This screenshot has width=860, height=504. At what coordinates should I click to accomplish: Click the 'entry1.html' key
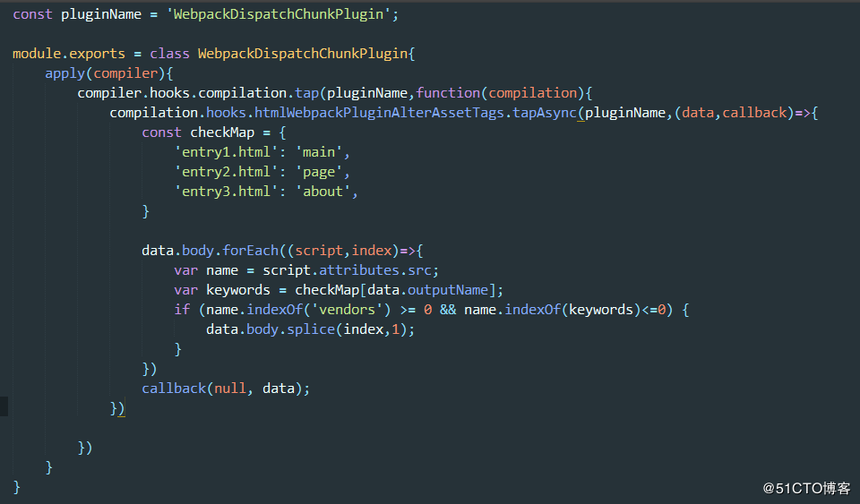click(226, 152)
